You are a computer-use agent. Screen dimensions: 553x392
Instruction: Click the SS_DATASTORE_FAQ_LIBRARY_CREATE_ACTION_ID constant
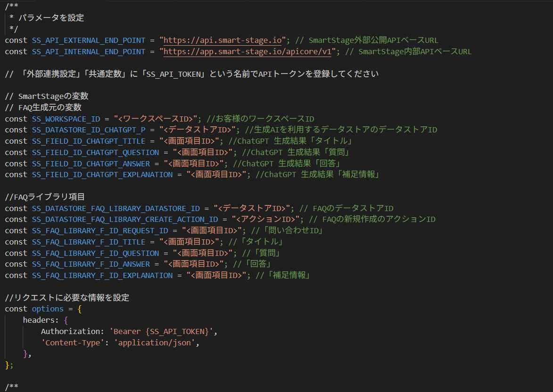125,220
